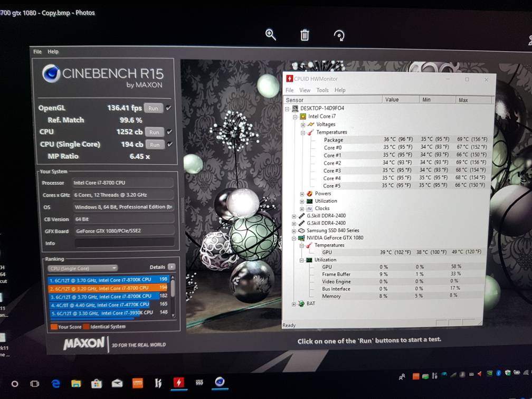This screenshot has height=399, width=532.
Task: Click into the Info input field
Action: click(124, 243)
